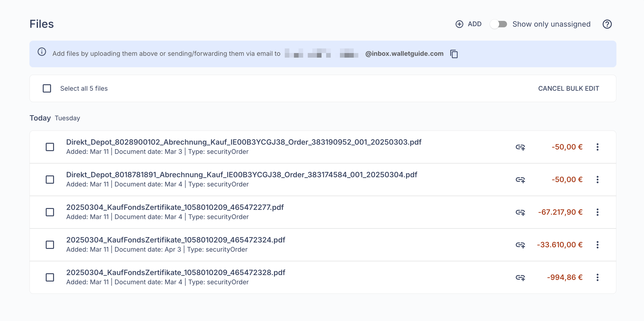Link transaction for Direkt_Depot 20250304 file
The image size is (644, 321).
tap(520, 180)
